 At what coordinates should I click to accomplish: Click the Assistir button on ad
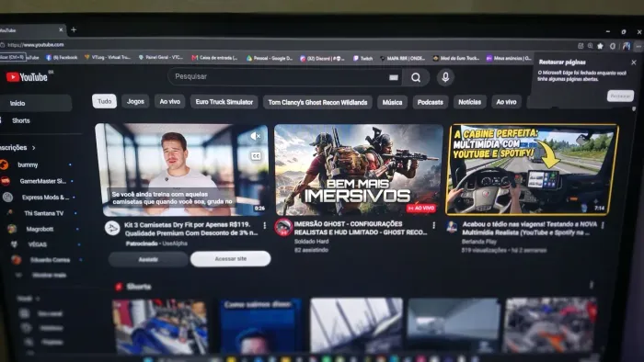(x=148, y=259)
